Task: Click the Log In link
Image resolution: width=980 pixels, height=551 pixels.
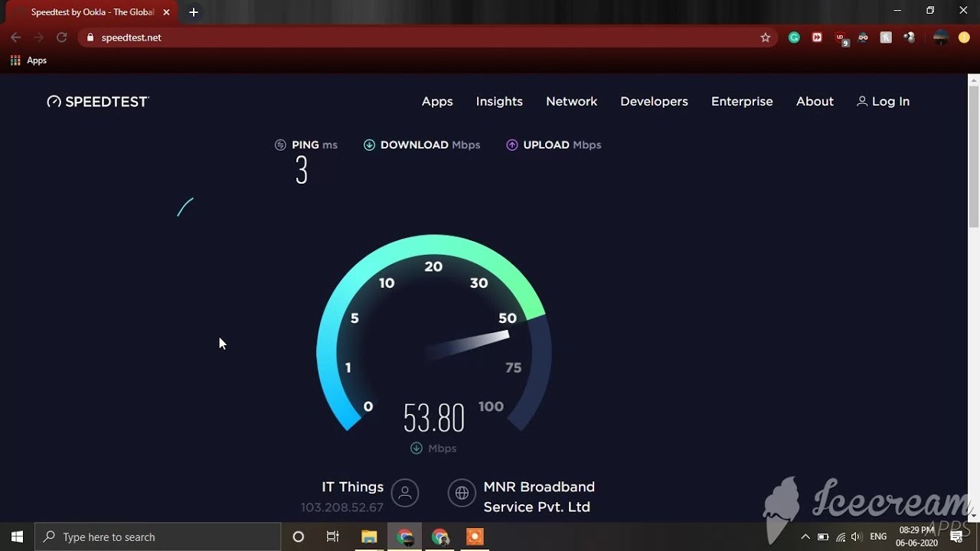Action: pos(884,101)
